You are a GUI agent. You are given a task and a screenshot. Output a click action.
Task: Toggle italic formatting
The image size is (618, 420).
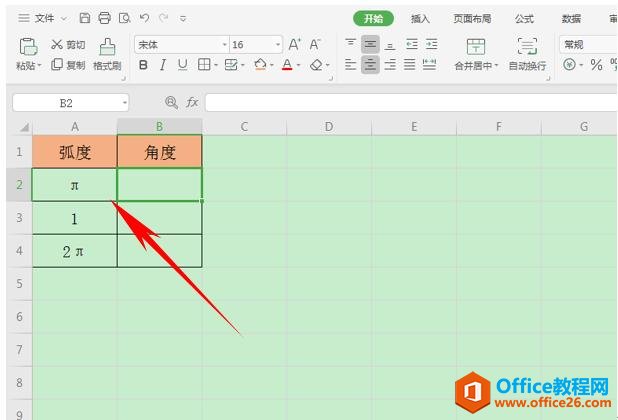point(163,65)
